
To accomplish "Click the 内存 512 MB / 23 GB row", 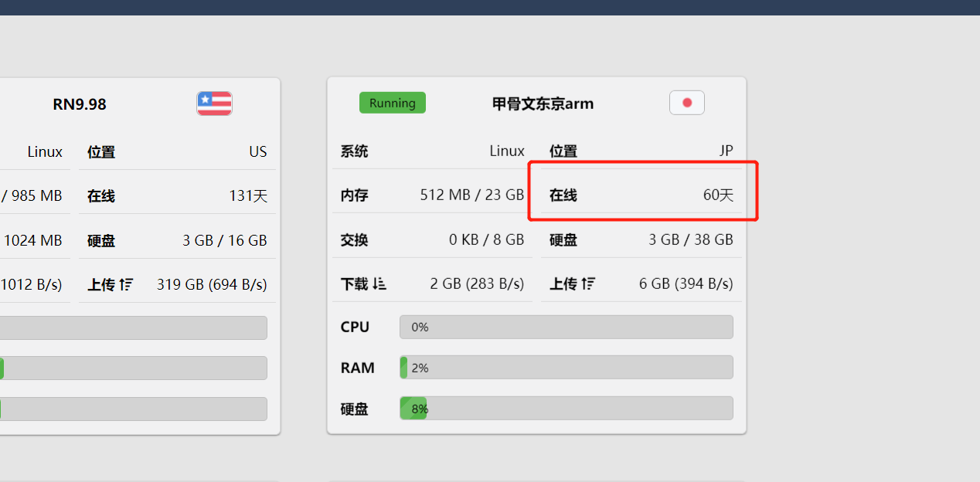I will [432, 195].
